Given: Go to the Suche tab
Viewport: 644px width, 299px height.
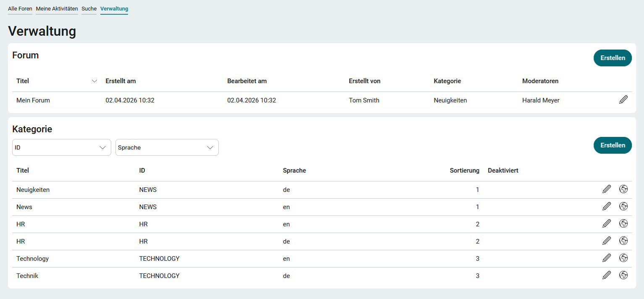Looking at the screenshot, I should click(x=89, y=9).
